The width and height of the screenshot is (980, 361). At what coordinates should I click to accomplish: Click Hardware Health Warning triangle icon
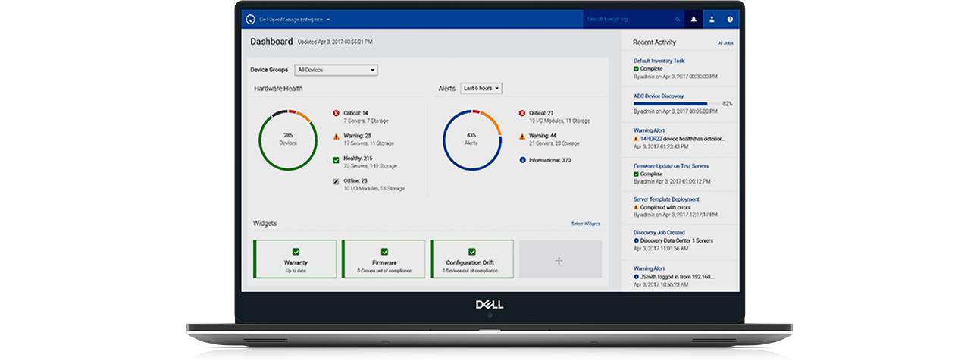(337, 137)
